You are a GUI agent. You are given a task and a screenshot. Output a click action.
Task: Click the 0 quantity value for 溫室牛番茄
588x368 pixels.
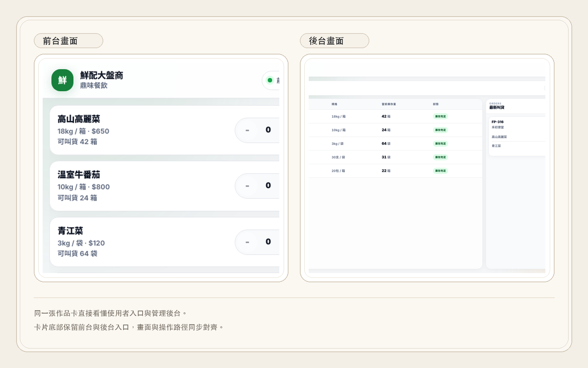point(268,185)
